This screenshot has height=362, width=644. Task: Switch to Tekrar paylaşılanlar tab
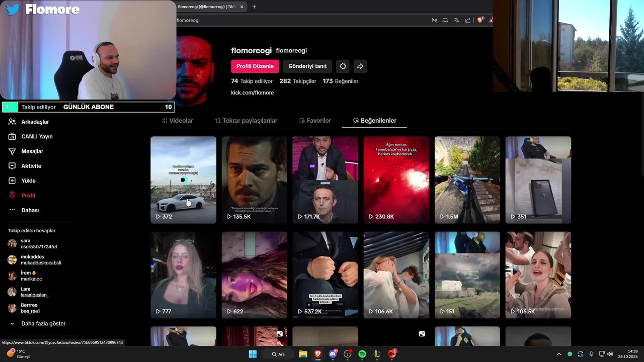click(246, 121)
